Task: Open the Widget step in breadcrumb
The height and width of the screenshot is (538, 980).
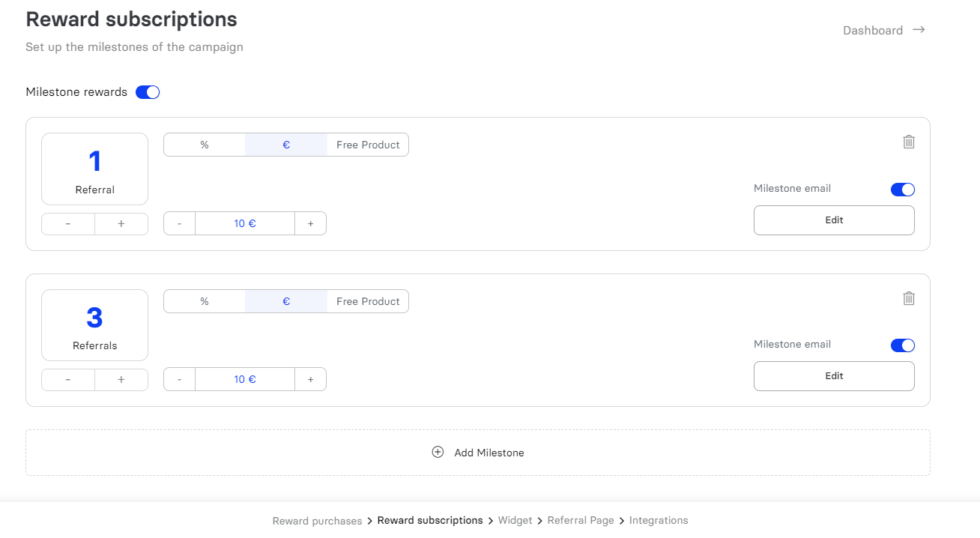Action: pos(515,521)
